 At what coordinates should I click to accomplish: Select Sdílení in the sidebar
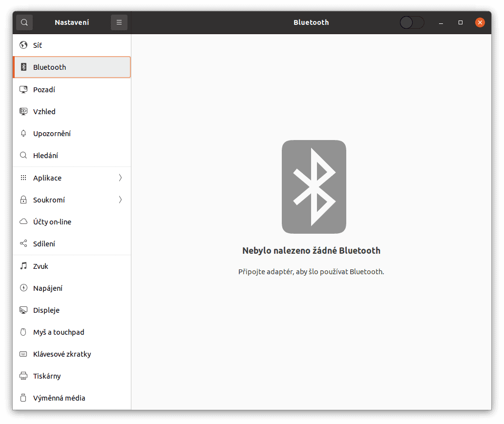tap(72, 243)
